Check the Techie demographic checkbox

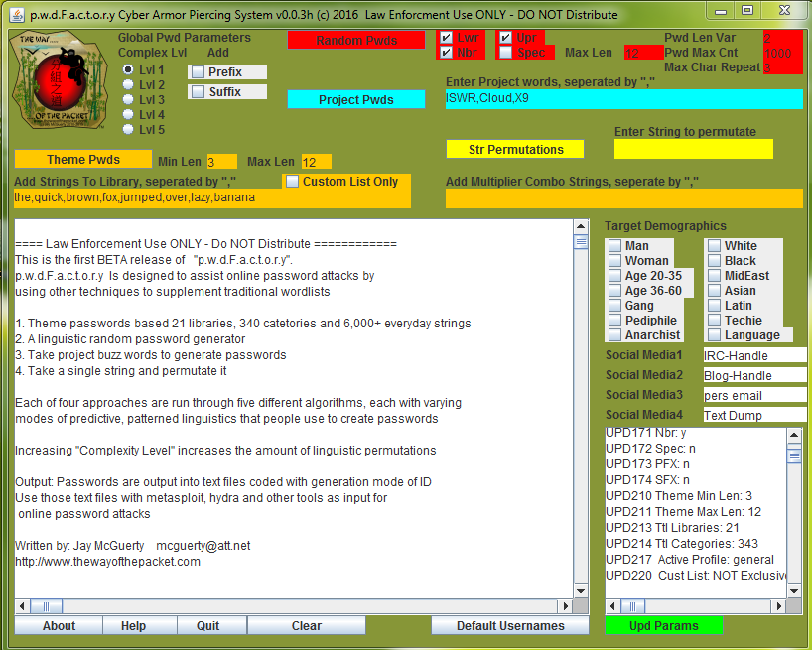pos(715,321)
